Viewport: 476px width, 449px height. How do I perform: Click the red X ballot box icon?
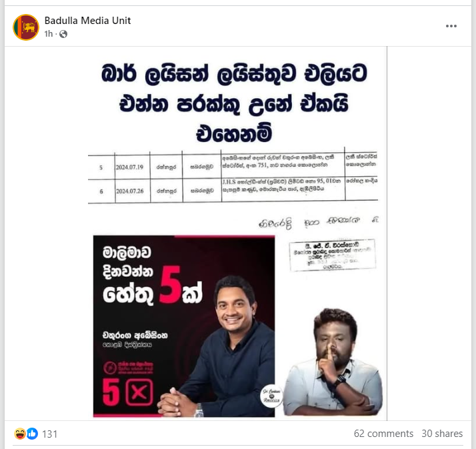tap(139, 392)
